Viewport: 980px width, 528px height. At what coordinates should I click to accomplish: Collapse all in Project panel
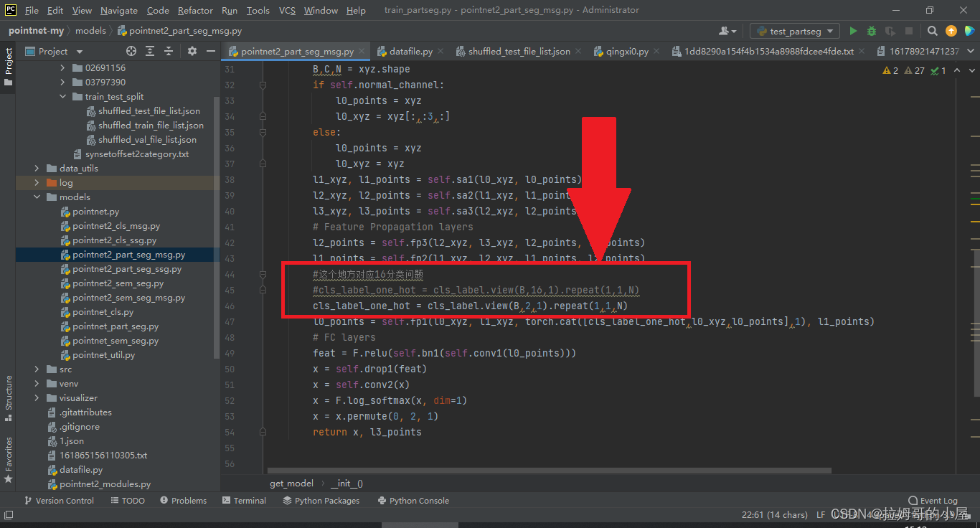169,51
